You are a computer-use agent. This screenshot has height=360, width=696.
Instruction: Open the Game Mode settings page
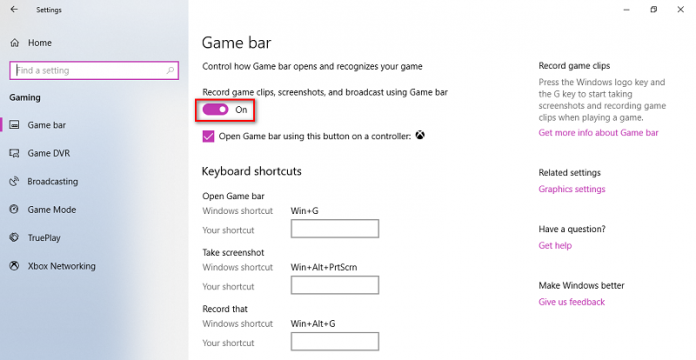(51, 210)
